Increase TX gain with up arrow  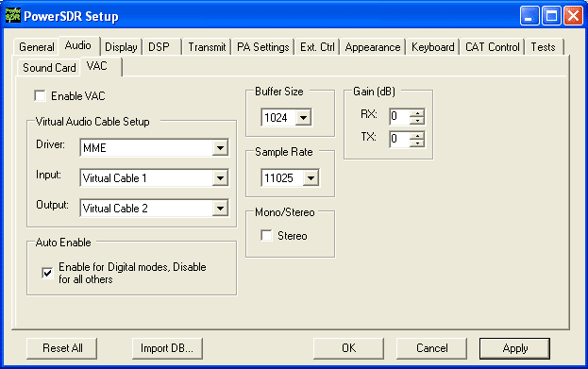pyautogui.click(x=417, y=135)
